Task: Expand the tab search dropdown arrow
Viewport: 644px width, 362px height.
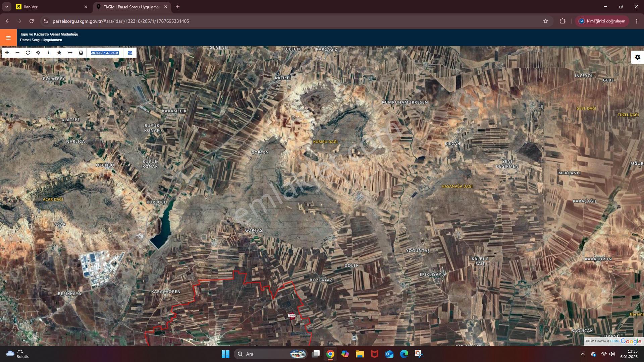Action: point(7,7)
